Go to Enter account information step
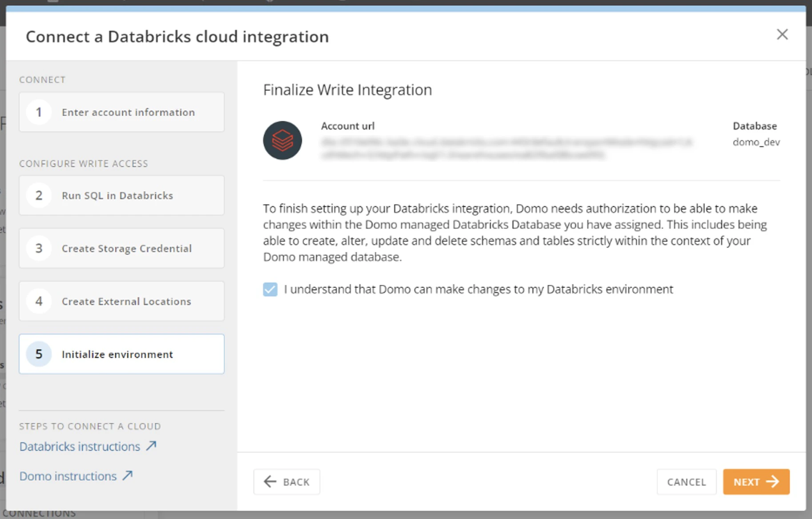812x519 pixels. coord(121,112)
